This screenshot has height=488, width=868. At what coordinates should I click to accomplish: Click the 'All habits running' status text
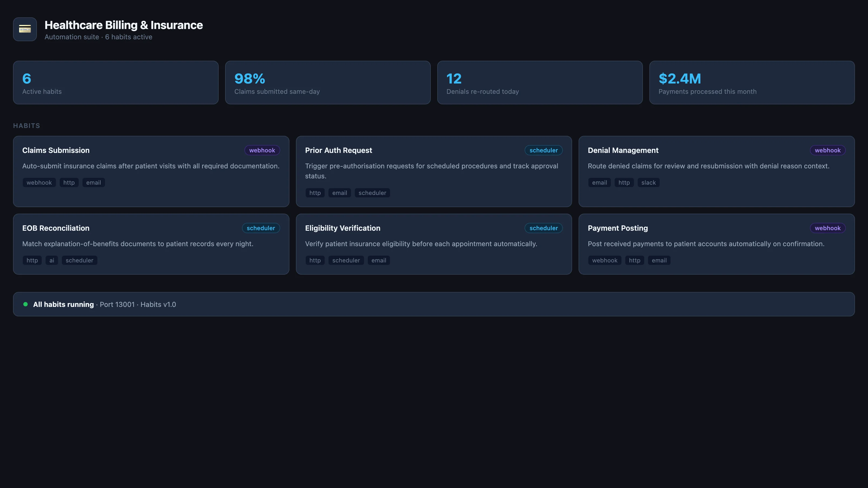coord(63,304)
